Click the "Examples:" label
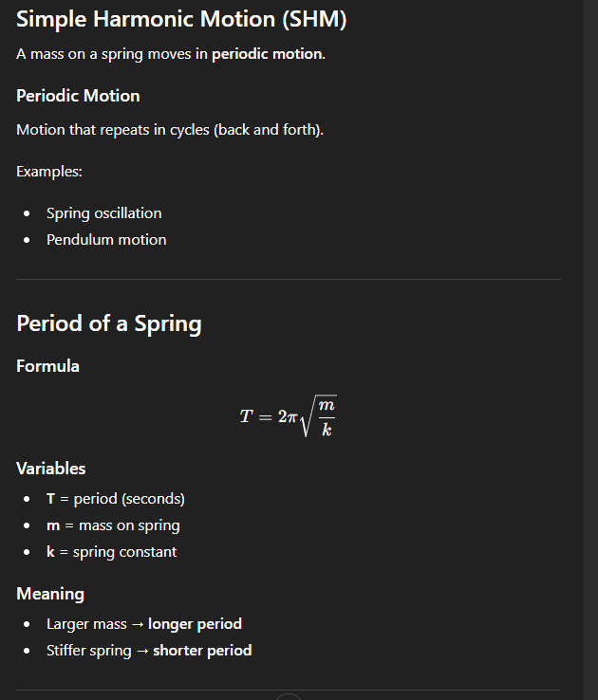This screenshot has width=598, height=700. (49, 172)
